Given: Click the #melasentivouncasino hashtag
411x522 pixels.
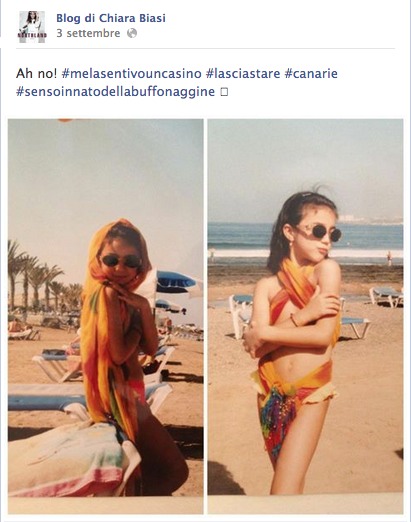Looking at the screenshot, I should pos(132,73).
